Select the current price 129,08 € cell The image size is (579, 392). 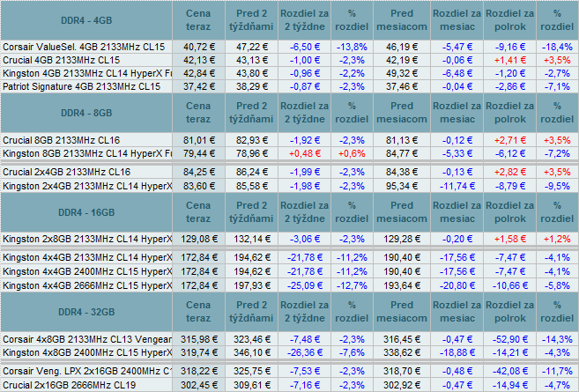tap(198, 240)
